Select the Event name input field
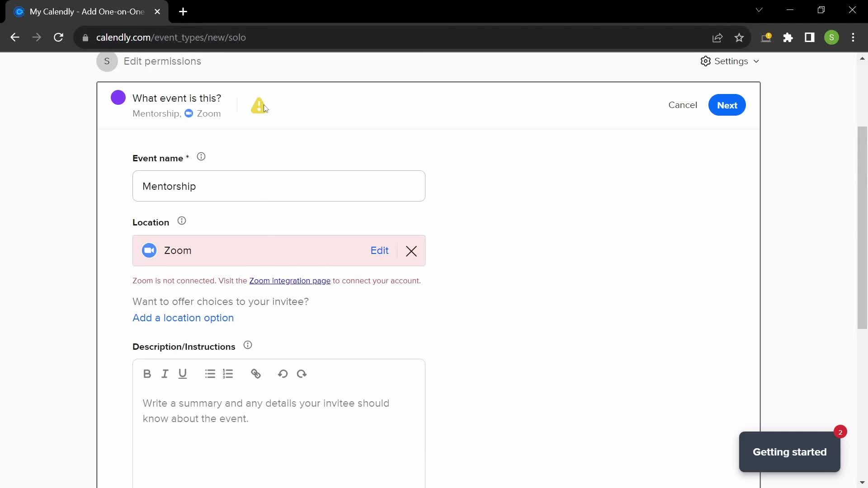The width and height of the screenshot is (868, 488). click(278, 186)
